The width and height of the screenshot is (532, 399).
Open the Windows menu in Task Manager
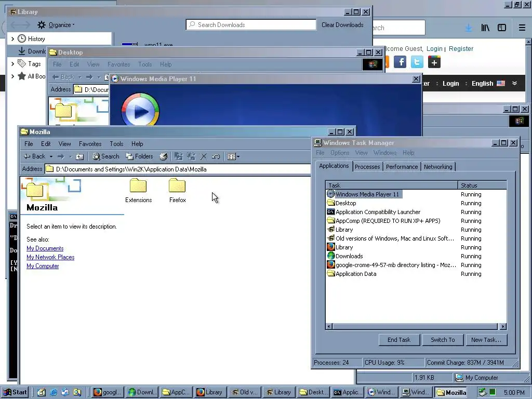[x=385, y=153]
